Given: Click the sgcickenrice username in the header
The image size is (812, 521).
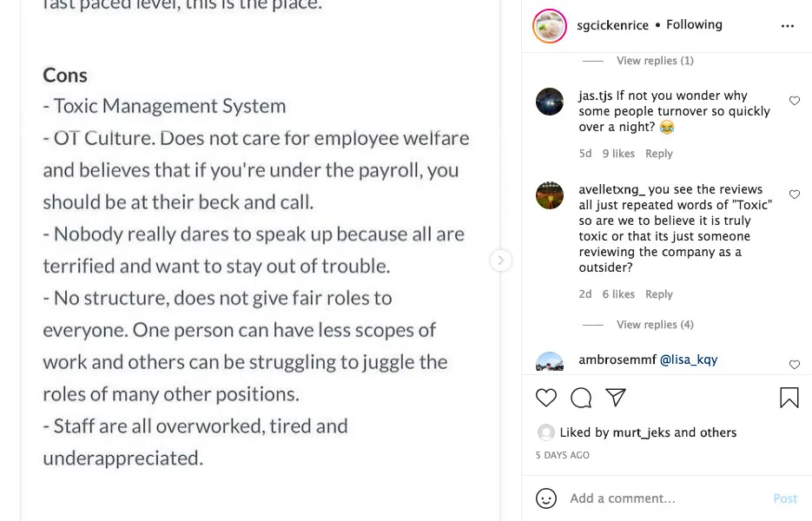Looking at the screenshot, I should 612,25.
